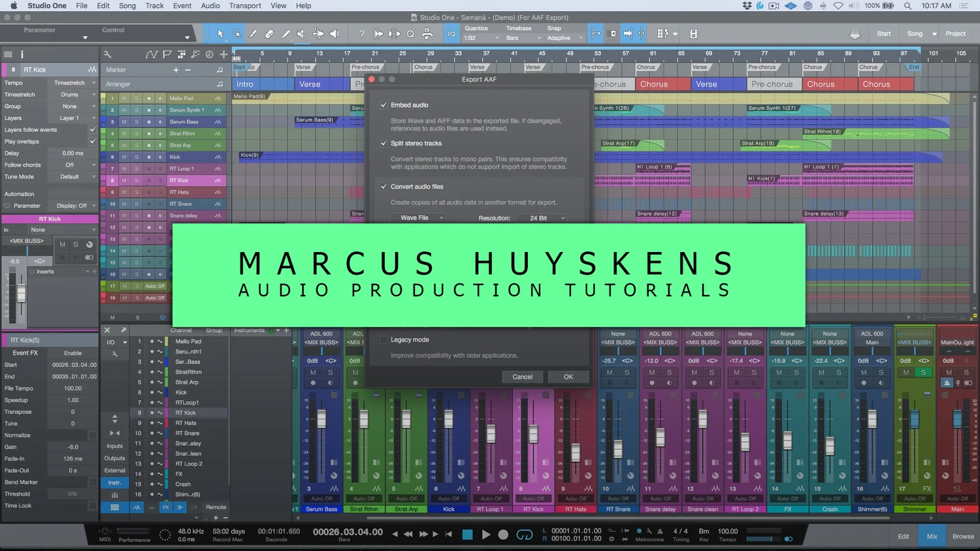This screenshot has height=551, width=980.
Task: Click the first Chorus arranger section
Action: point(662,84)
